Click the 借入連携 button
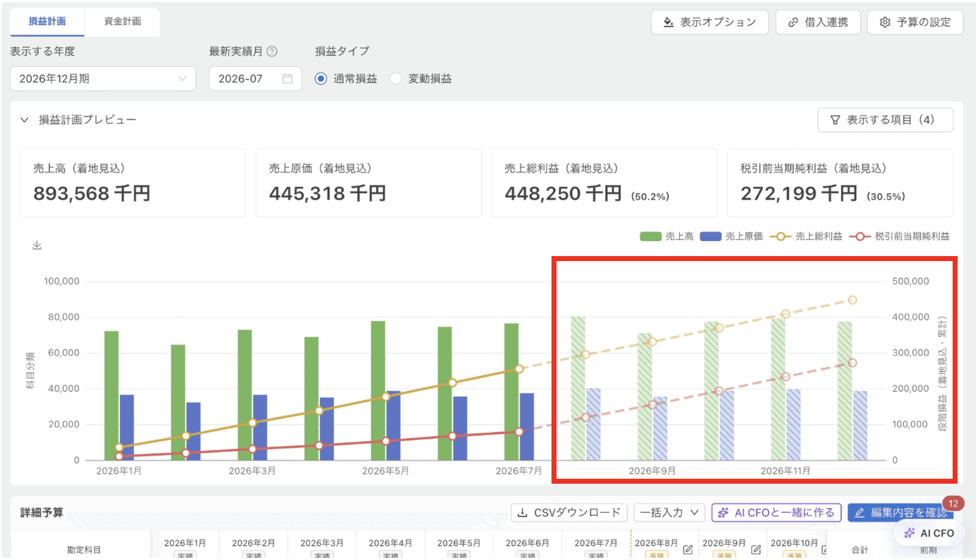 [x=818, y=22]
